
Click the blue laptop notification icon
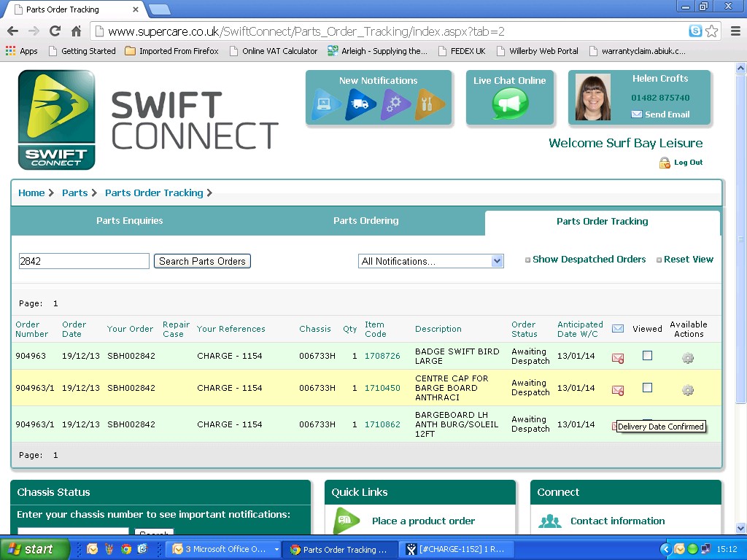coord(326,104)
